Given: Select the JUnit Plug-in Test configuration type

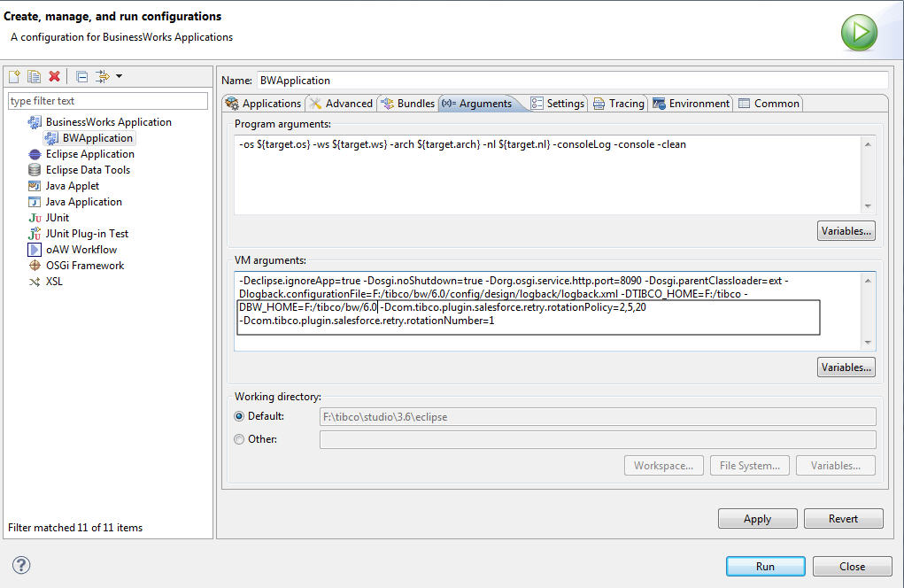Looking at the screenshot, I should pos(86,234).
